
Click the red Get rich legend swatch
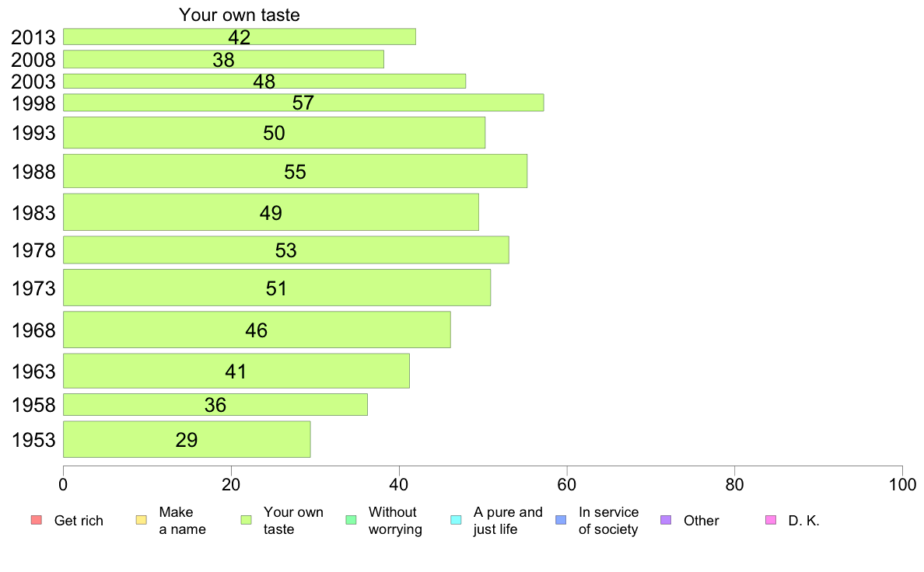37,520
